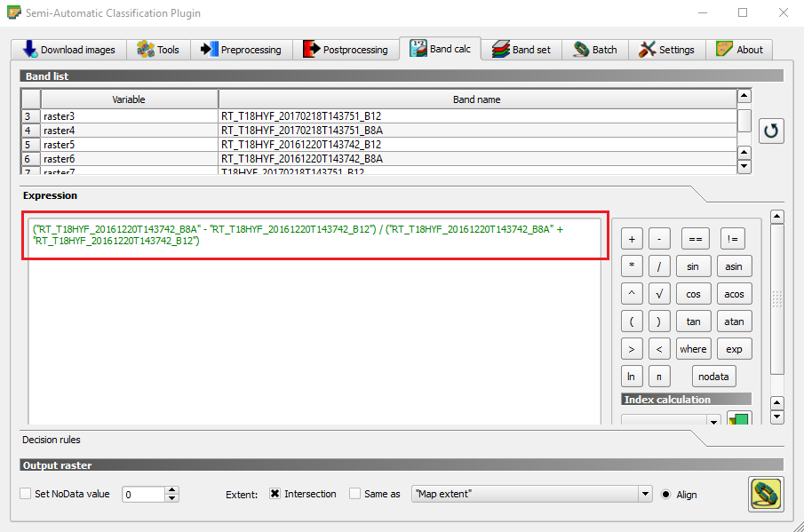Uncheck the Intersection extent checkbox
804x532 pixels.
(x=275, y=494)
